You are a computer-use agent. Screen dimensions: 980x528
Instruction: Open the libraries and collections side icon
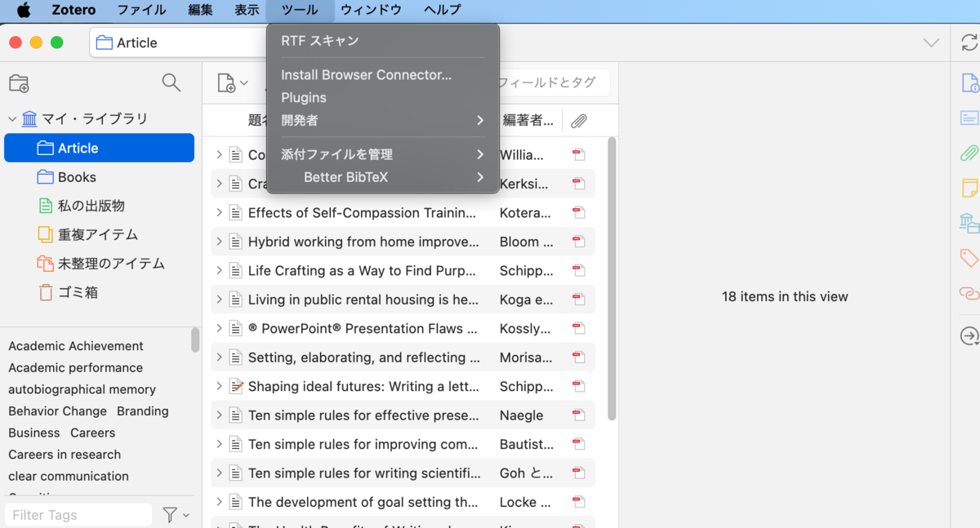pos(969,223)
